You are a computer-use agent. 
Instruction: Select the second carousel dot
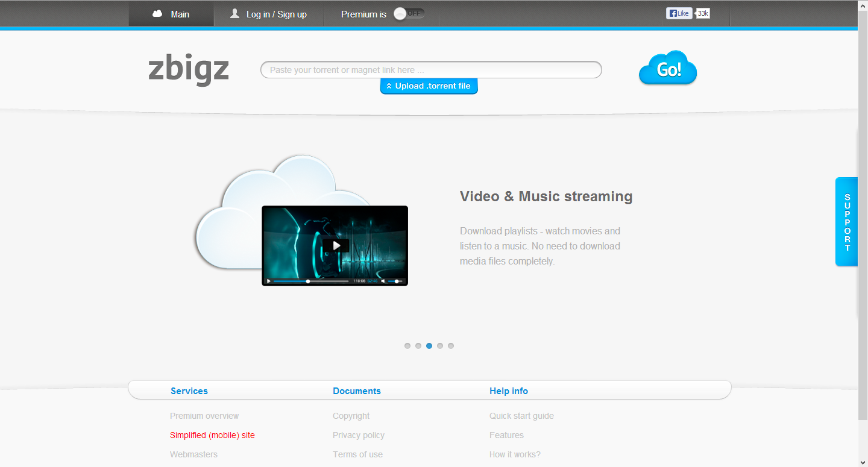click(x=418, y=346)
